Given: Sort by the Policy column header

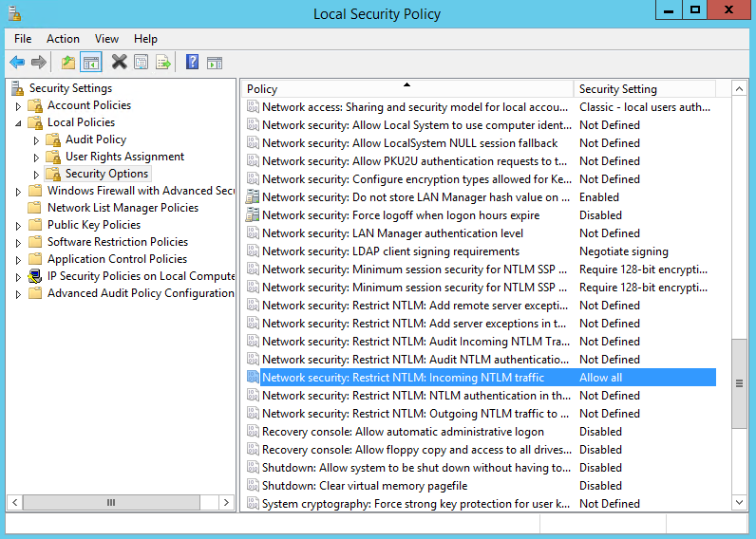Looking at the screenshot, I should [406, 89].
